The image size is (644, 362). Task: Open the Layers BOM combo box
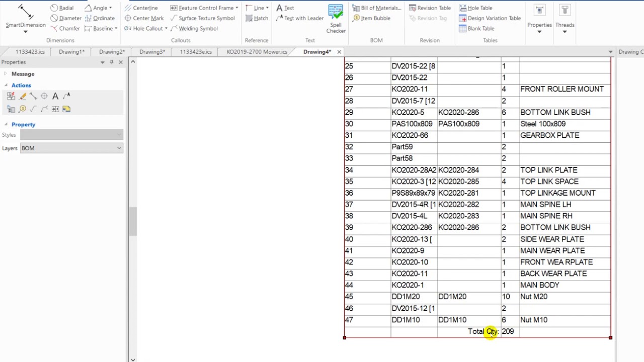tap(71, 148)
